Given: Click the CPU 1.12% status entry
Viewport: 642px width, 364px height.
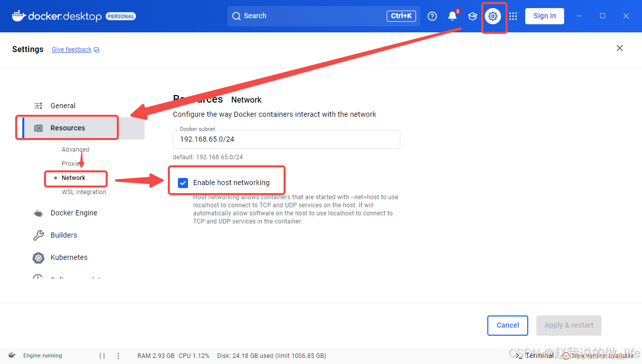Looking at the screenshot, I should pos(194,355).
